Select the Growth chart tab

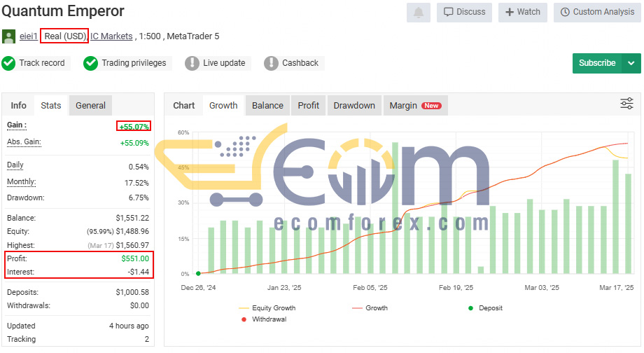[x=223, y=106]
